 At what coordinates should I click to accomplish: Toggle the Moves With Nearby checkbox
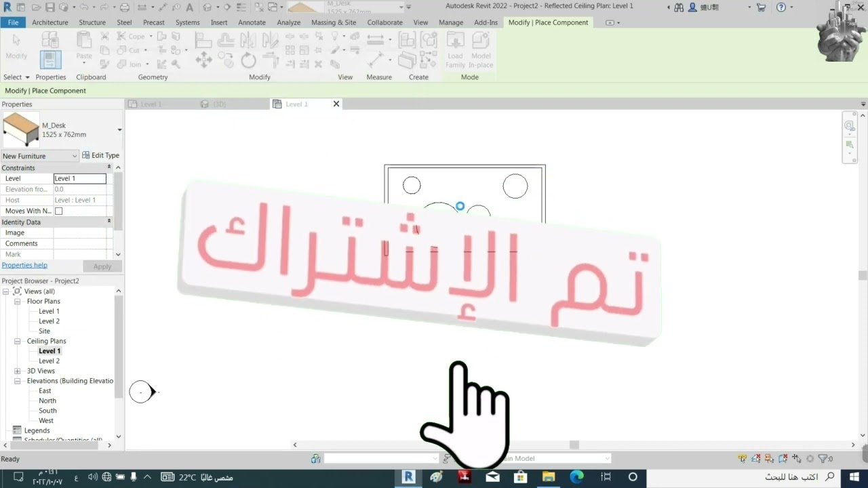58,211
